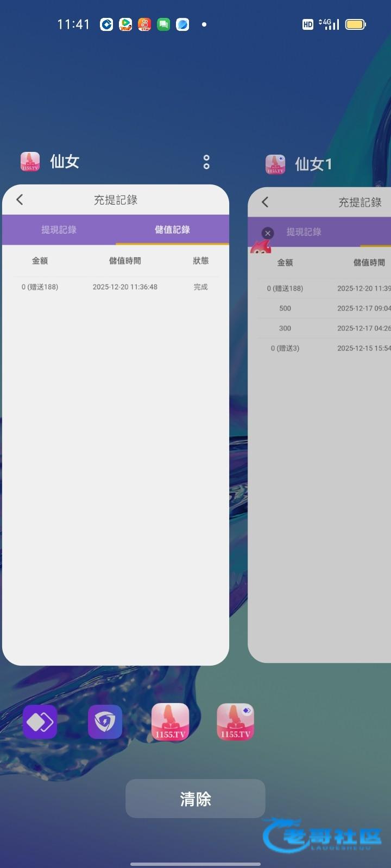The image size is (391, 868).
Task: Close the floating mascot with the X icon
Action: tap(267, 233)
